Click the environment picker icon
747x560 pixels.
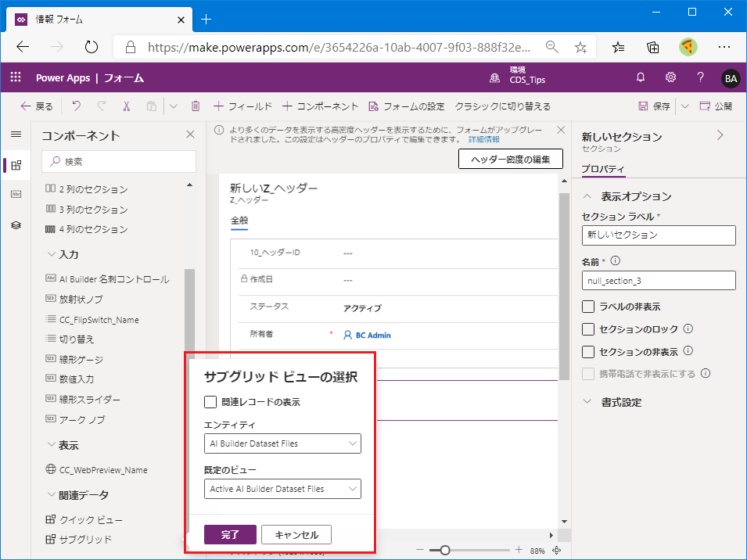click(x=495, y=78)
